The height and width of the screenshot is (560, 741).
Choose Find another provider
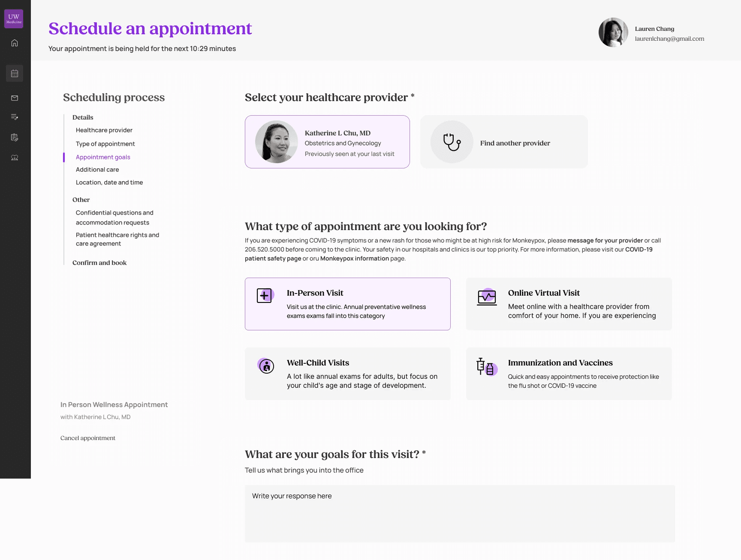point(504,142)
